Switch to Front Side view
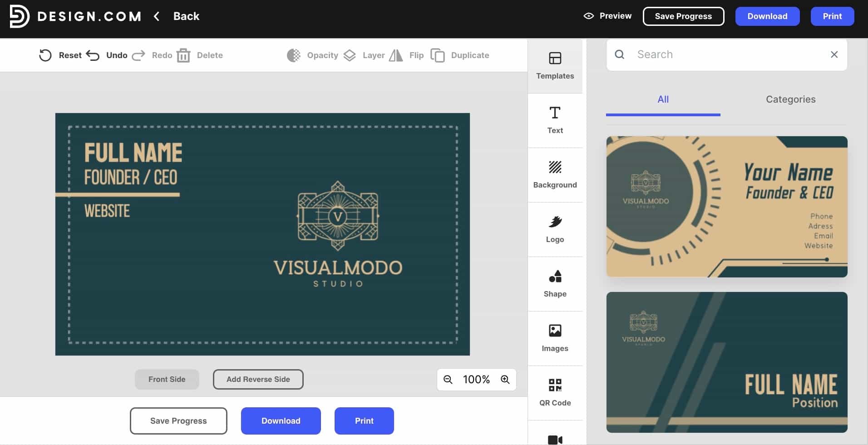 pyautogui.click(x=166, y=379)
